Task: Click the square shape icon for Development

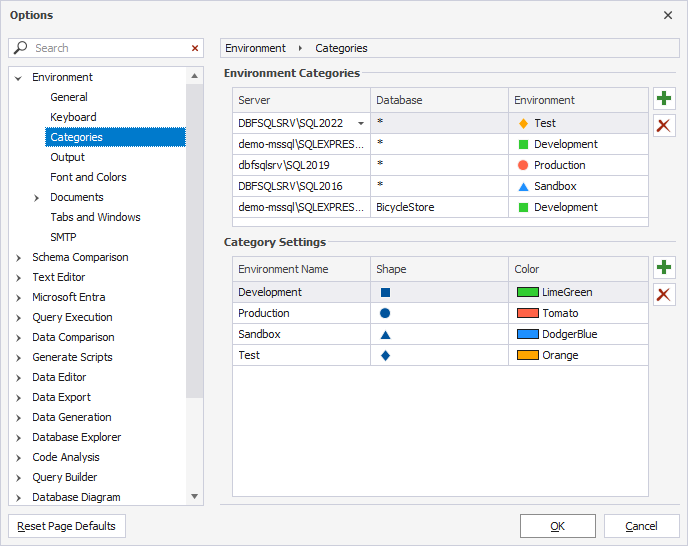Action: tap(385, 292)
